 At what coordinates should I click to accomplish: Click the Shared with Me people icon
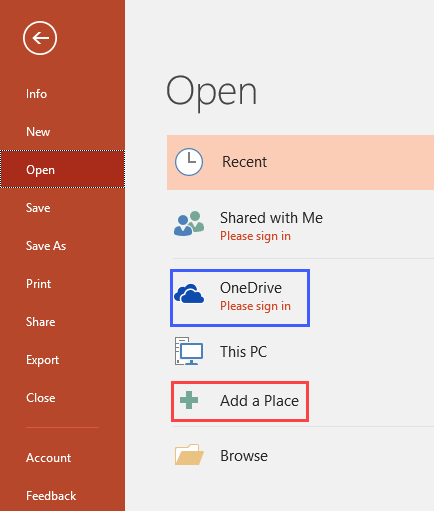point(189,223)
